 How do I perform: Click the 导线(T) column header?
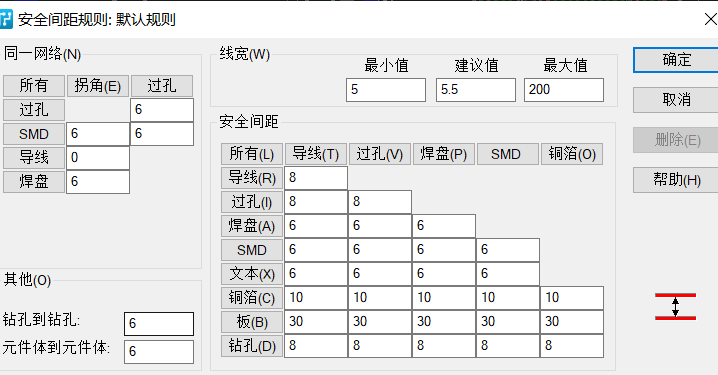tap(316, 154)
